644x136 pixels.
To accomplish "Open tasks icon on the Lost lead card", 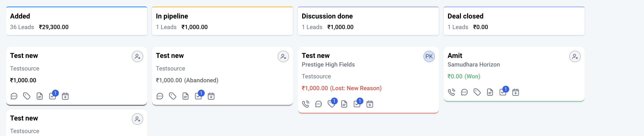I will pyautogui.click(x=357, y=104).
